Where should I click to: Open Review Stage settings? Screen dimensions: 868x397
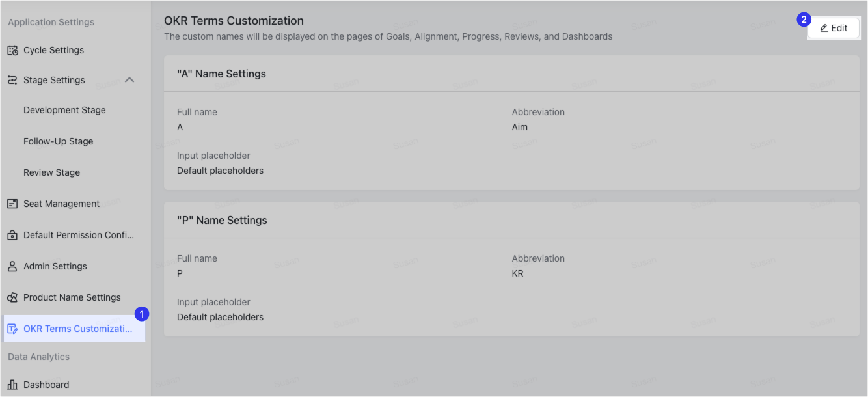[x=51, y=172]
